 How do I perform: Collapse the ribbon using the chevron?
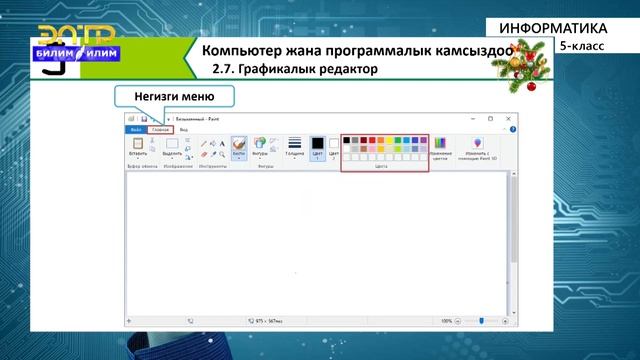504,129
